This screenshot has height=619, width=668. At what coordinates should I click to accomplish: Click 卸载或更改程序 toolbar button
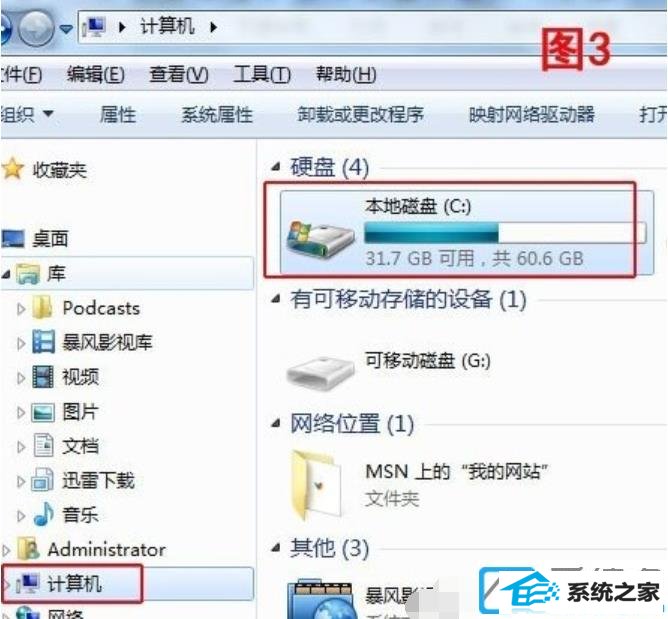click(360, 114)
